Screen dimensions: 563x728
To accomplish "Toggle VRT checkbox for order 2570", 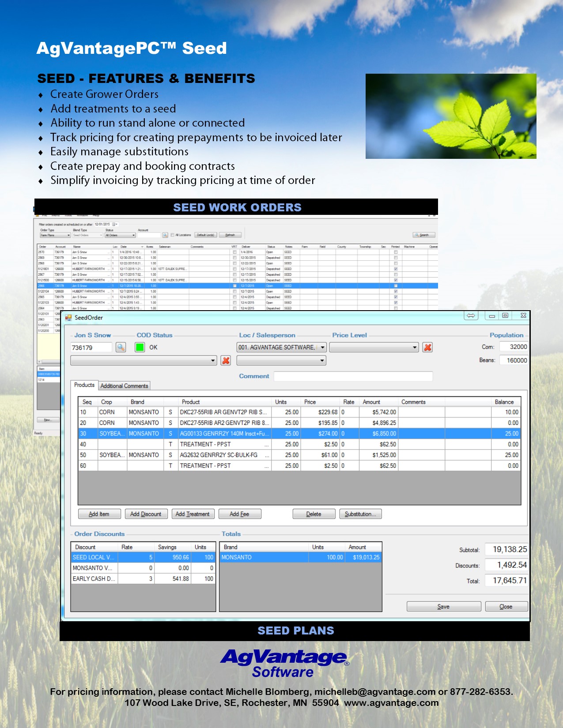I will pyautogui.click(x=234, y=252).
